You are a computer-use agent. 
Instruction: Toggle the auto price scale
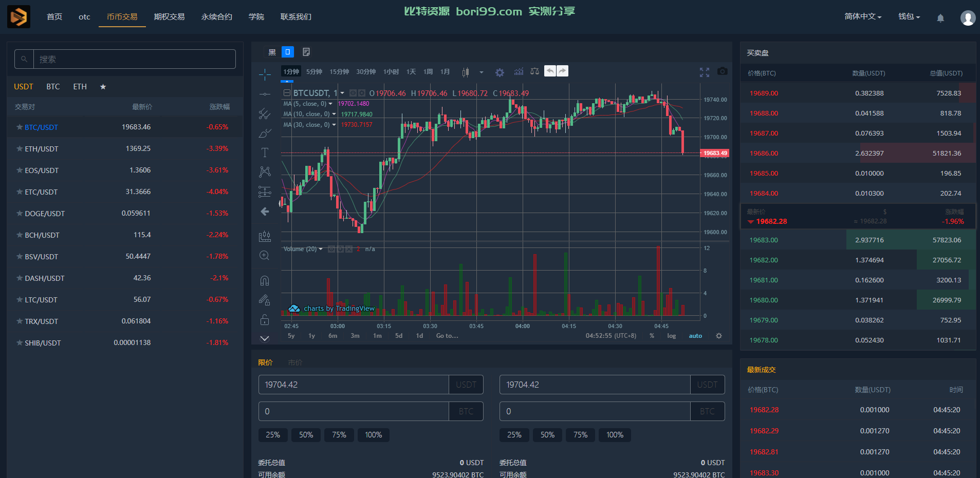point(695,336)
